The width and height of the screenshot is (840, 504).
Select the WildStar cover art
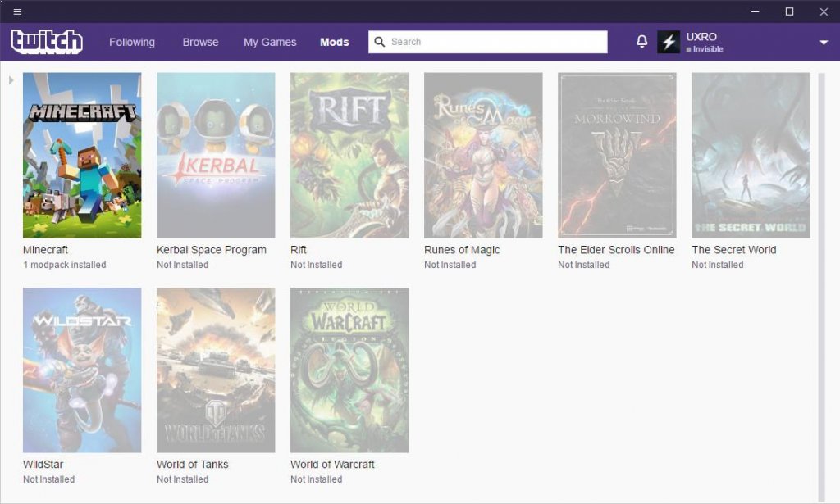point(82,370)
